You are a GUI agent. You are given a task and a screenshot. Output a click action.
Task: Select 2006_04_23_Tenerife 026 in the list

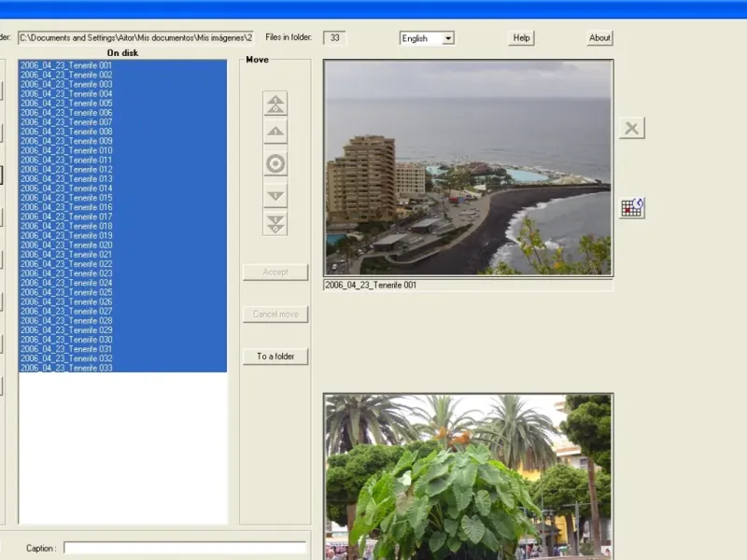pyautogui.click(x=122, y=301)
